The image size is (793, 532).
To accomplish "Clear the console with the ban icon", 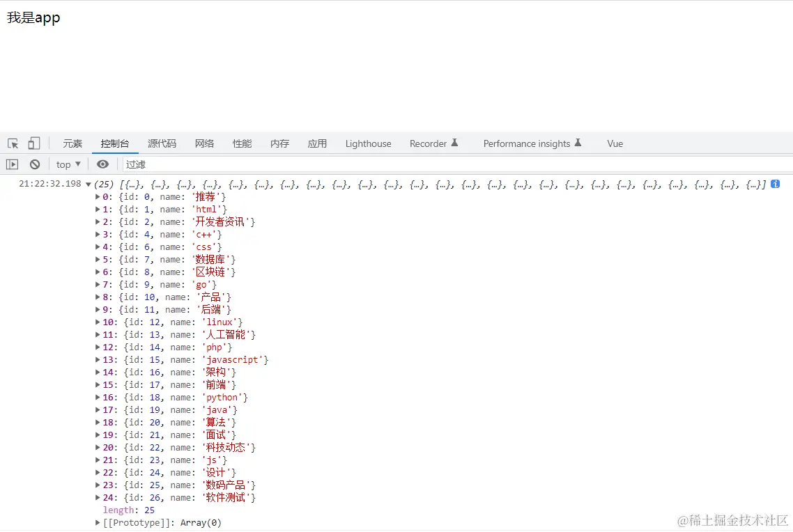I will click(x=35, y=164).
